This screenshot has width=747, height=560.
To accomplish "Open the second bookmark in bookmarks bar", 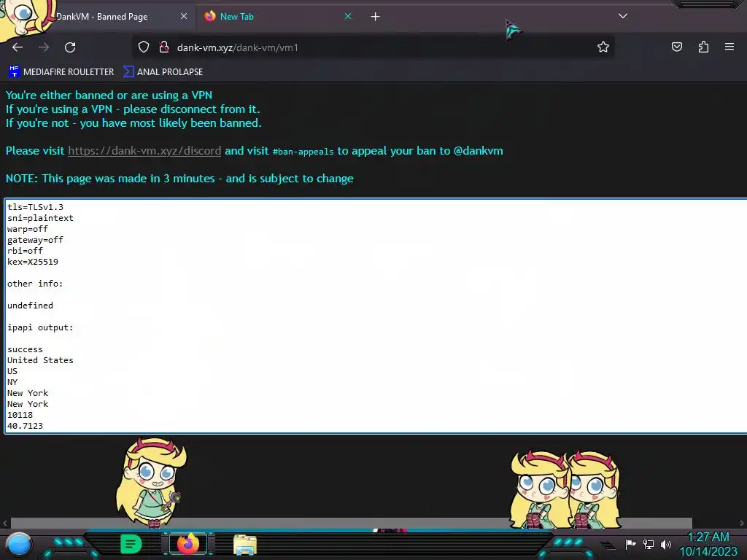I will click(x=163, y=72).
